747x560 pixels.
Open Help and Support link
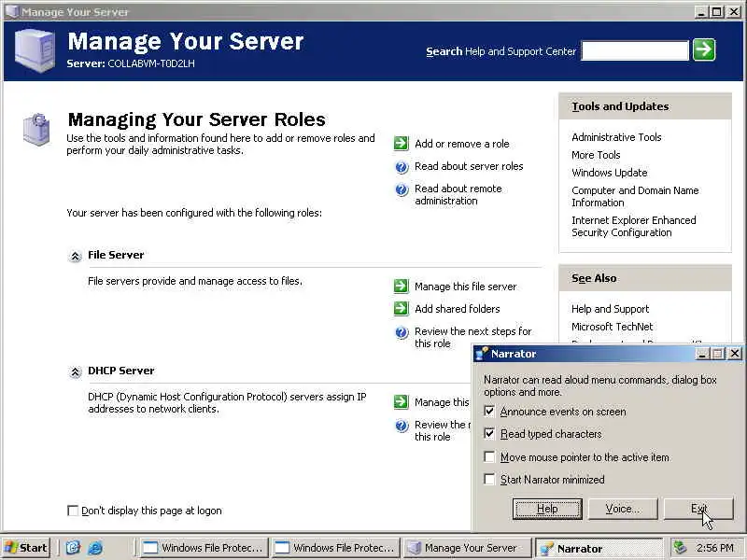pos(611,309)
